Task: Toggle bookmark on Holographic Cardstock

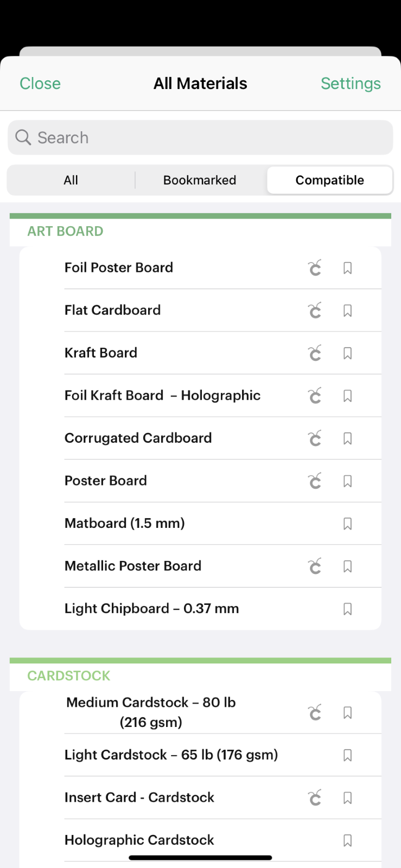Action: 348,840
